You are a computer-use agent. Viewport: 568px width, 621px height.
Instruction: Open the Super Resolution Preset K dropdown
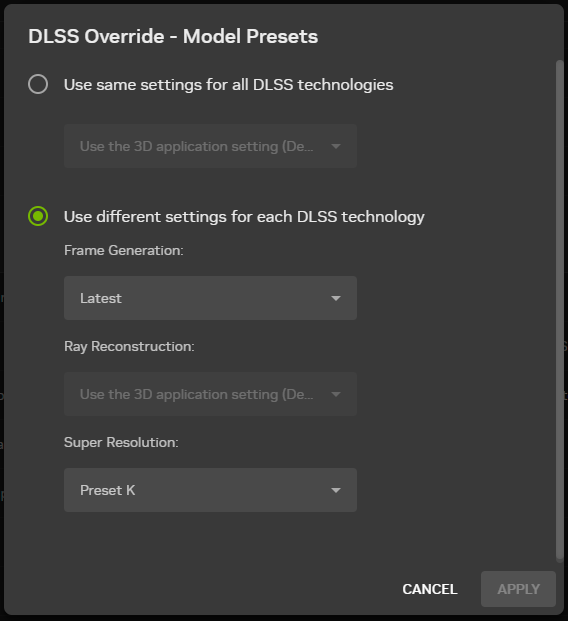[x=210, y=490]
